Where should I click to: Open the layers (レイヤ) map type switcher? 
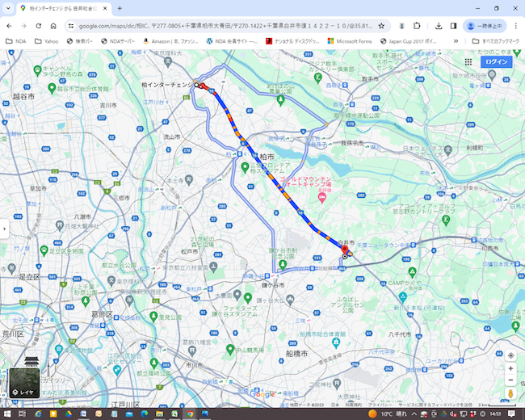23,383
